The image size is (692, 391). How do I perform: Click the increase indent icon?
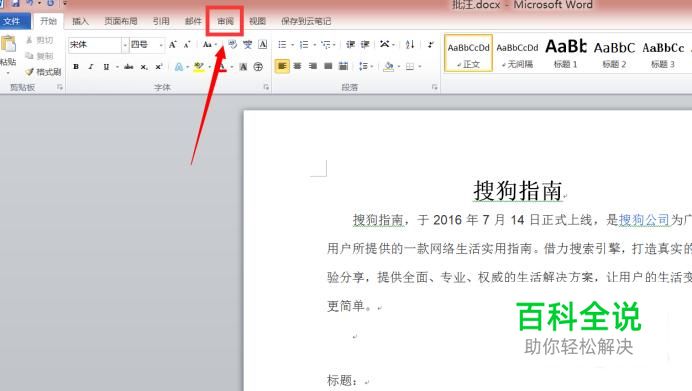365,45
